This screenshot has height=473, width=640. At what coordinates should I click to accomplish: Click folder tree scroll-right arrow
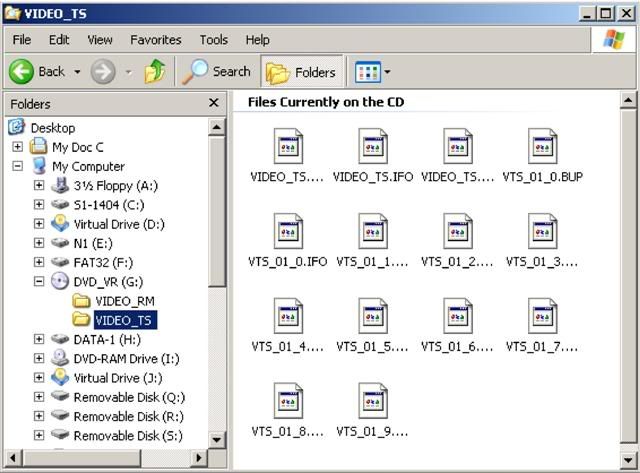pos(199,457)
